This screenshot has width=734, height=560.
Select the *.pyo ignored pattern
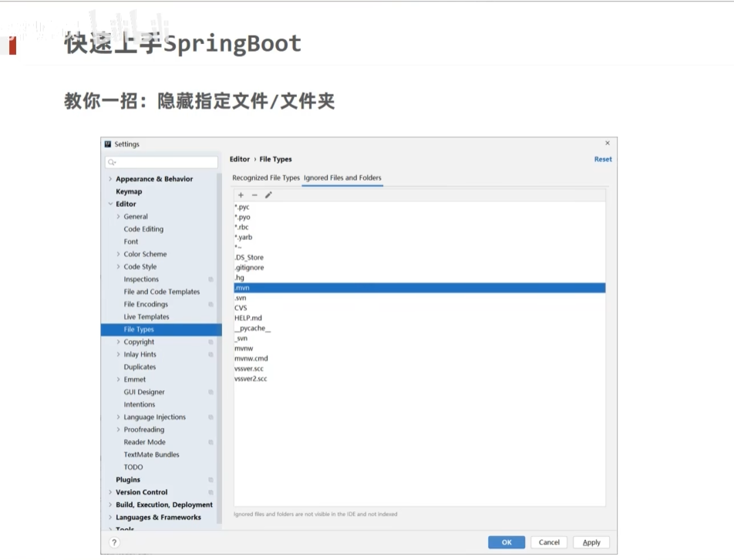pyautogui.click(x=419, y=218)
